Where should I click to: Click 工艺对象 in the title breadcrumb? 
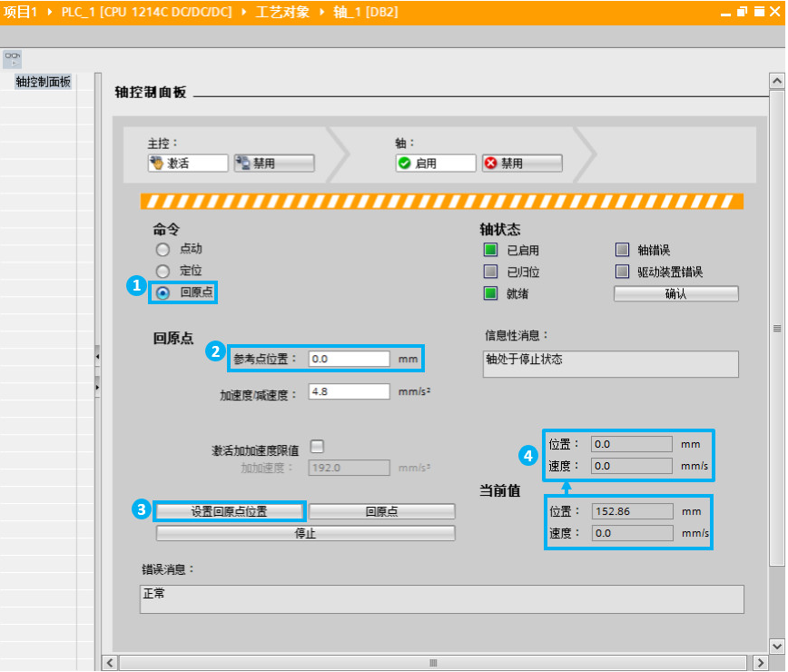[282, 12]
